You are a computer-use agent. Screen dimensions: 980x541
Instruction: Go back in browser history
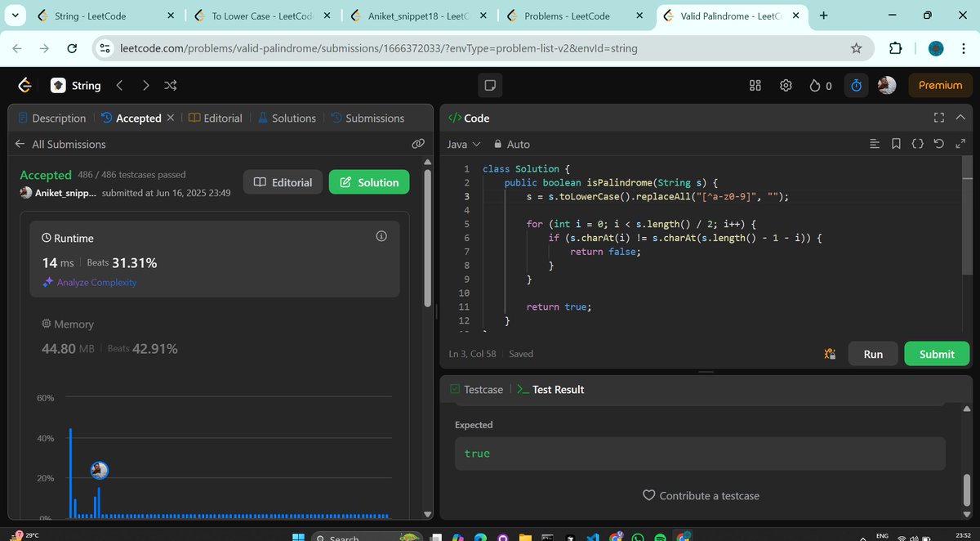point(17,48)
